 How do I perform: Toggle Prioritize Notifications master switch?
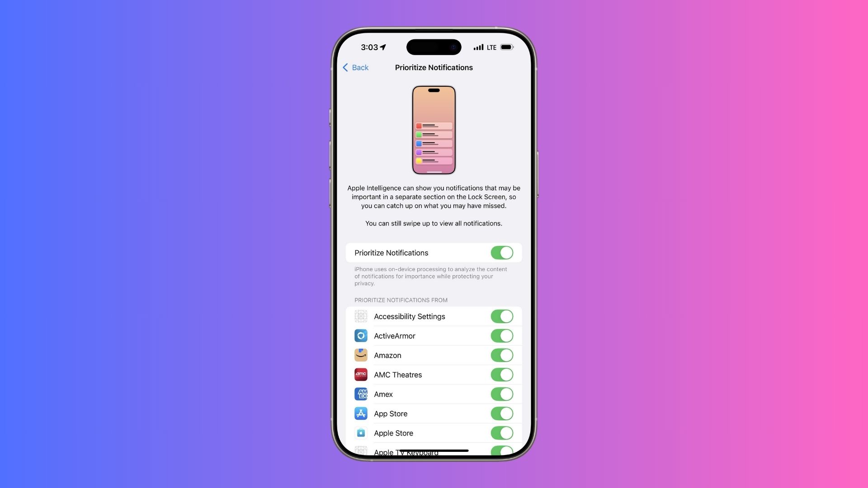point(502,253)
